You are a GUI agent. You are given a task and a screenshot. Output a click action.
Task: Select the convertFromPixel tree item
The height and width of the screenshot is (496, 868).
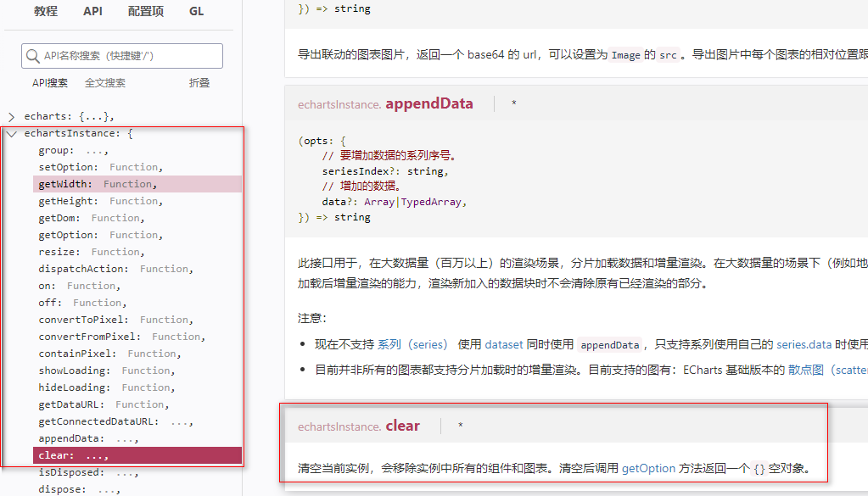click(137, 337)
